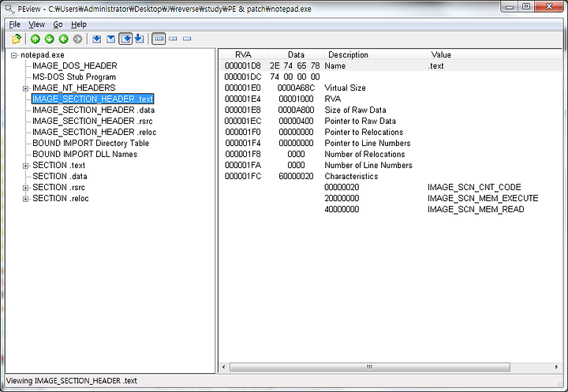Select SECTION .rsrc tree item
Screen dimensions: 568x392
58,187
